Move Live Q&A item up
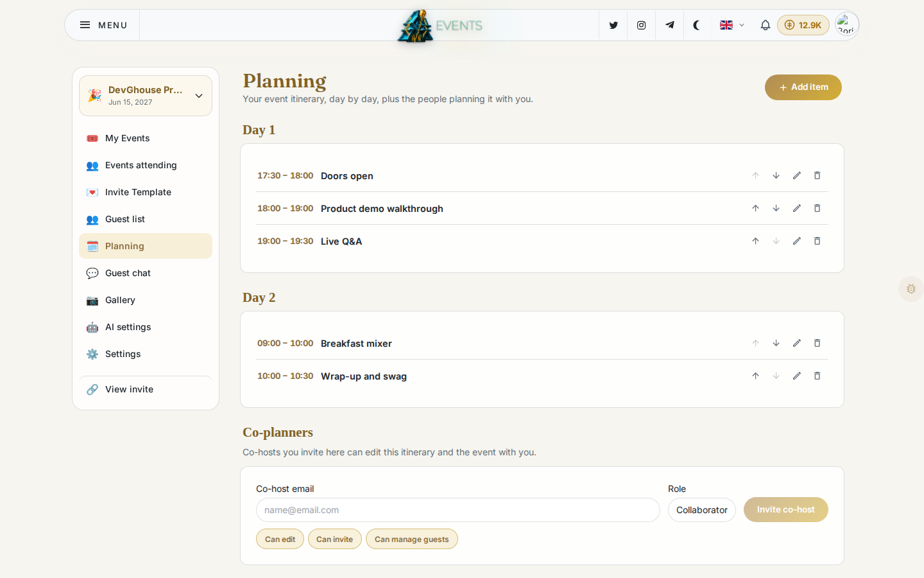 (755, 241)
